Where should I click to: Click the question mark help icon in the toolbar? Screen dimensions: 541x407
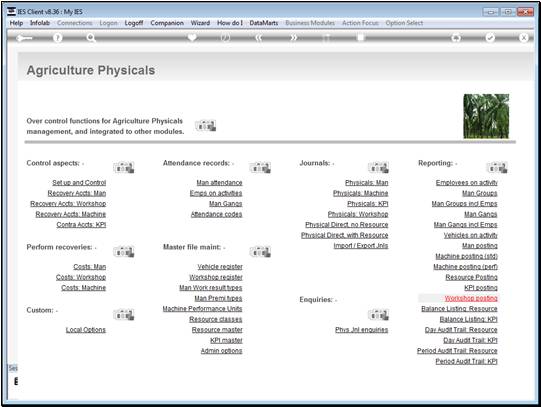click(58, 38)
